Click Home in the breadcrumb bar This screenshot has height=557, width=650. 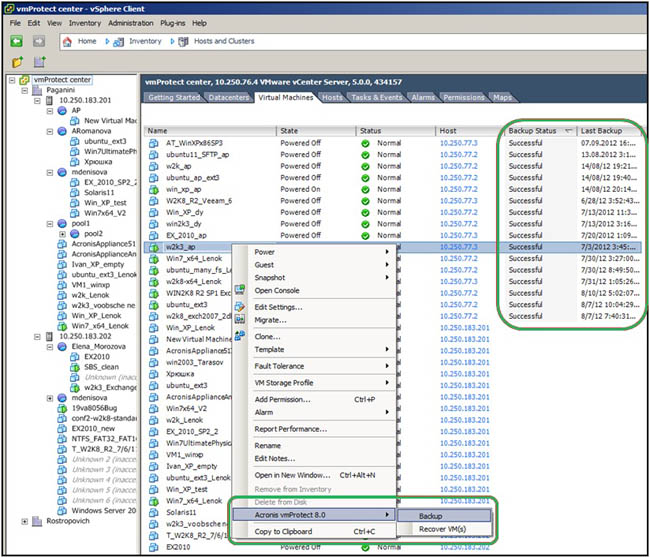tap(87, 41)
